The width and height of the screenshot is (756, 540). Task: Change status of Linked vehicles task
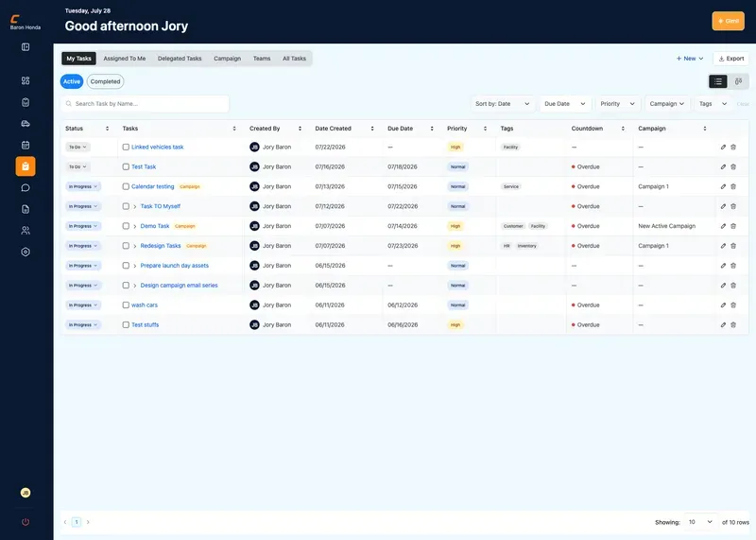pyautogui.click(x=77, y=148)
